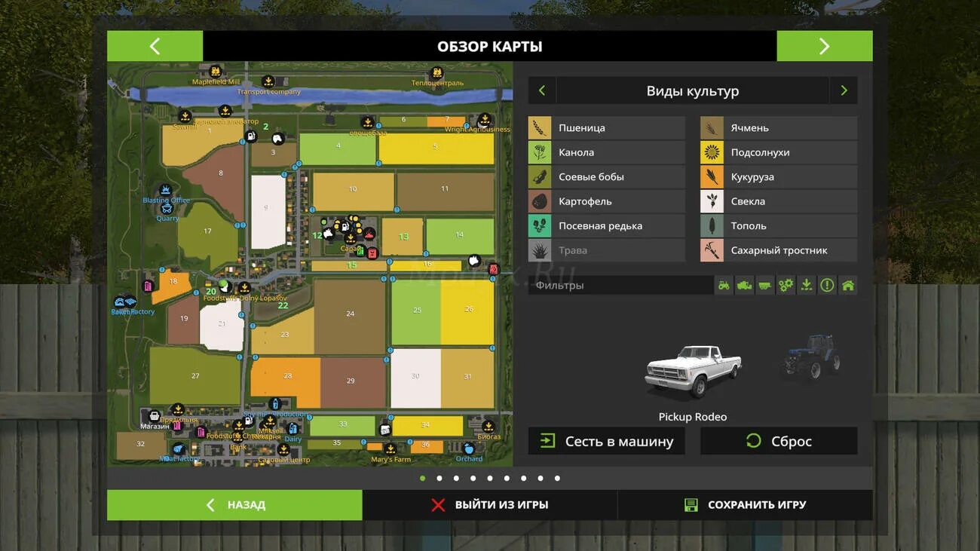
Task: Click the Soy milk Production bottle icon
Action: [x=275, y=405]
